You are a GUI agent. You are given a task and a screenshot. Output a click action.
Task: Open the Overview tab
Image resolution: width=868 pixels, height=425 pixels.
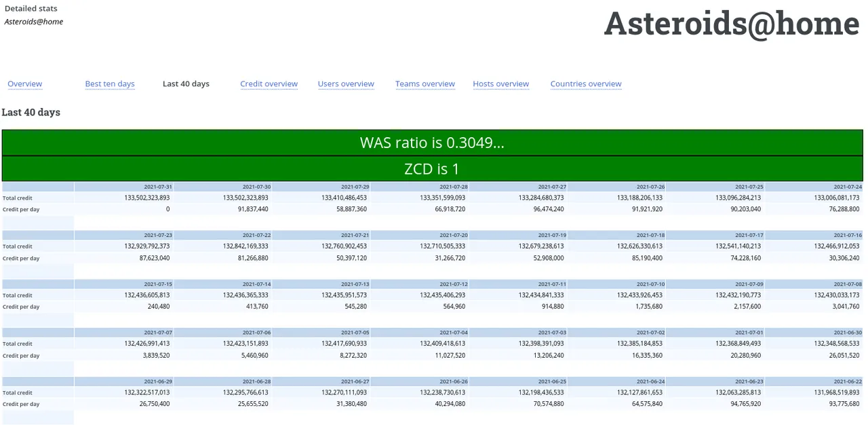[25, 84]
